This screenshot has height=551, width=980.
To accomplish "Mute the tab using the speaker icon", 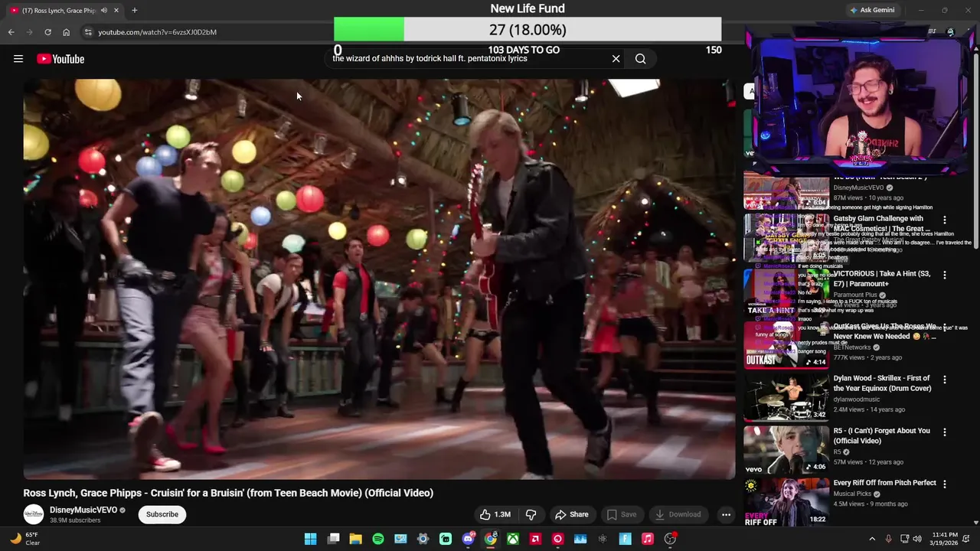I will click(103, 10).
